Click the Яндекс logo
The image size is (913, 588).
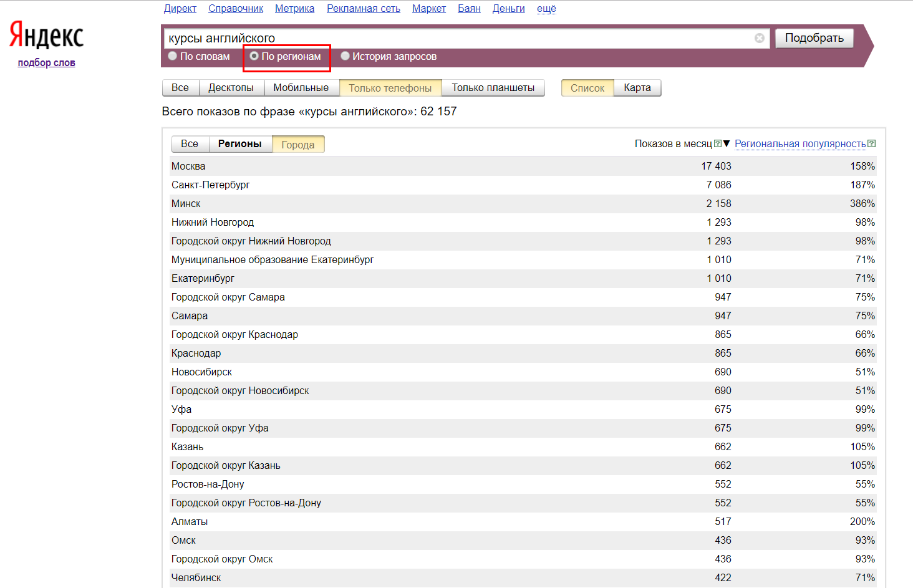coord(46,36)
